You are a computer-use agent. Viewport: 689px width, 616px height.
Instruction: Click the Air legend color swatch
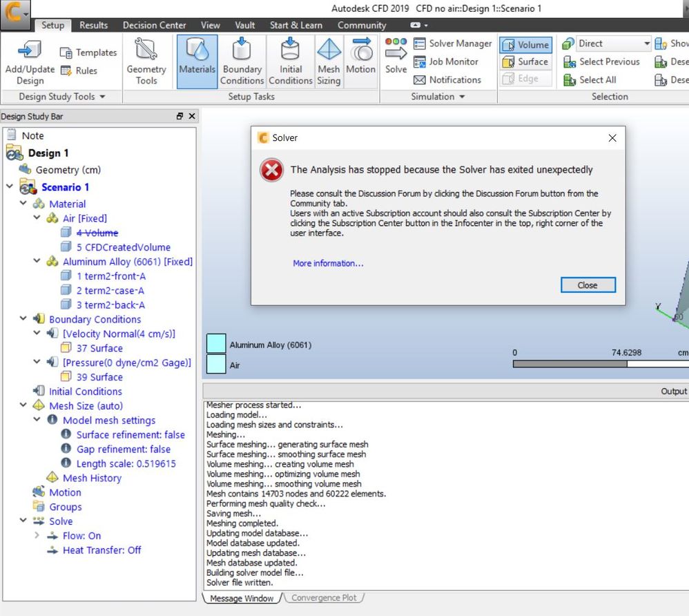click(x=216, y=364)
